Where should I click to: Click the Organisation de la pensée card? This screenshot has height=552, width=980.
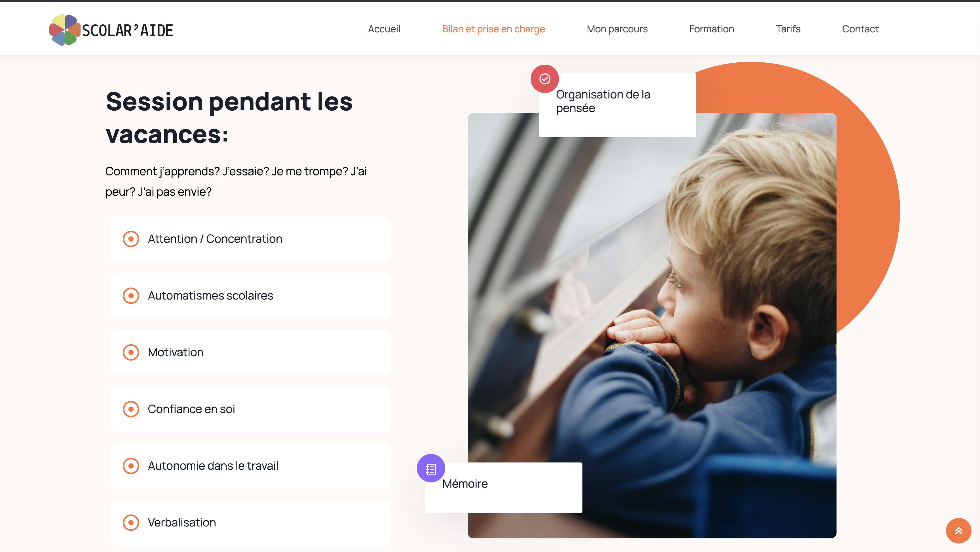tap(617, 105)
